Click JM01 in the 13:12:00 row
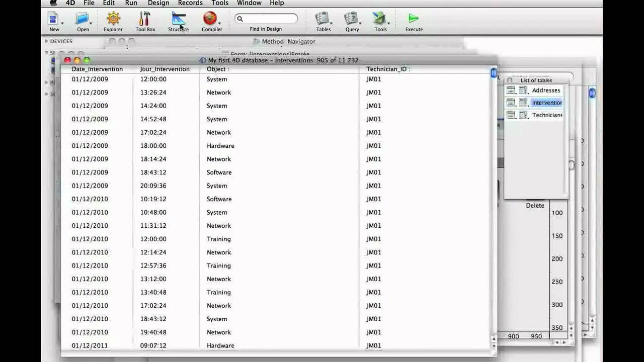 (x=373, y=279)
